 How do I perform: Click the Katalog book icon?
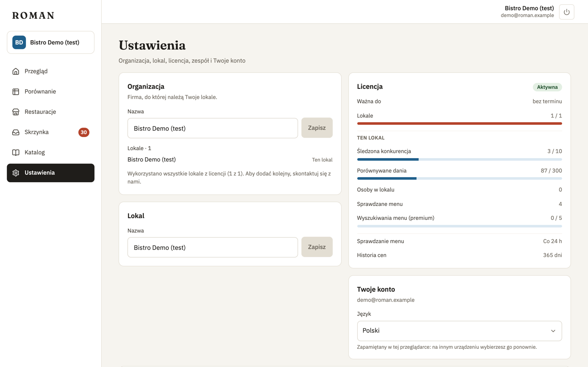coord(16,152)
